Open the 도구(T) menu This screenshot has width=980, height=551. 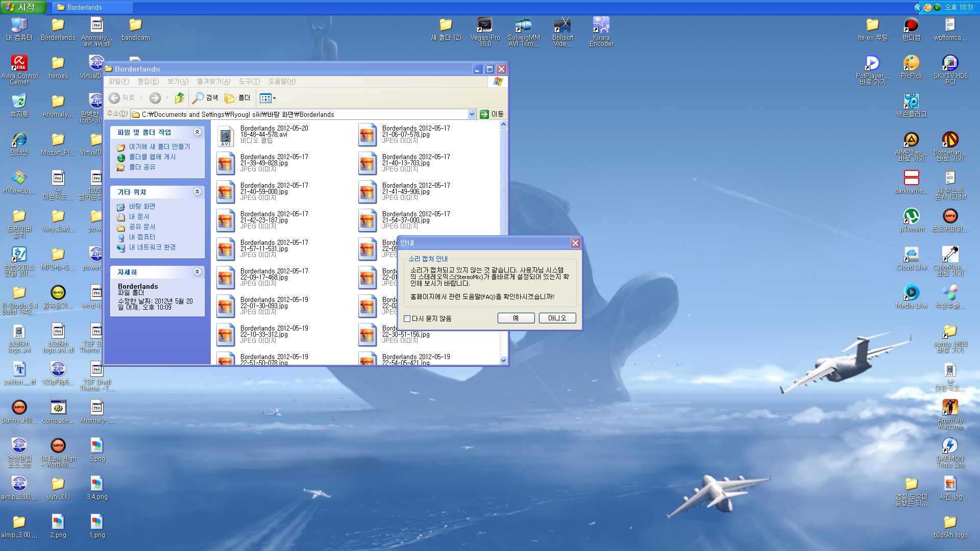click(249, 82)
